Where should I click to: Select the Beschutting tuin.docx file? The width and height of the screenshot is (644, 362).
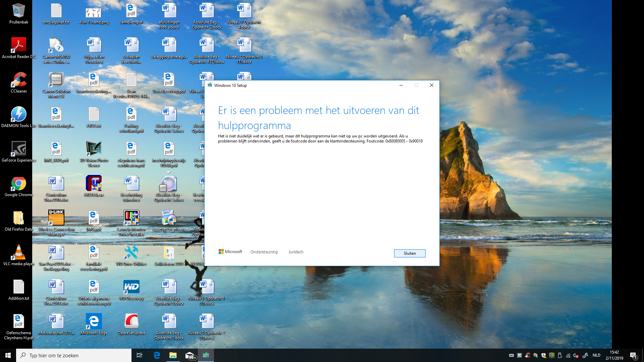(131, 189)
